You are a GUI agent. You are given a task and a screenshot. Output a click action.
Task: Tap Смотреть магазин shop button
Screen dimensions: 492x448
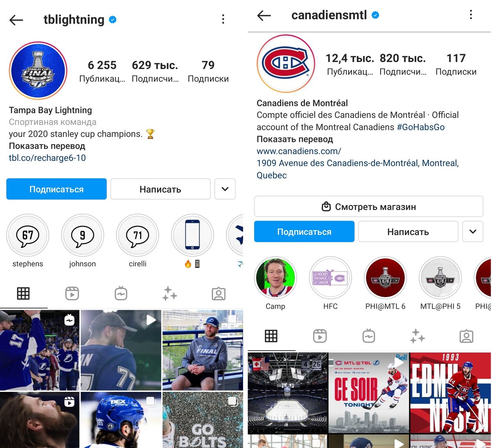369,206
